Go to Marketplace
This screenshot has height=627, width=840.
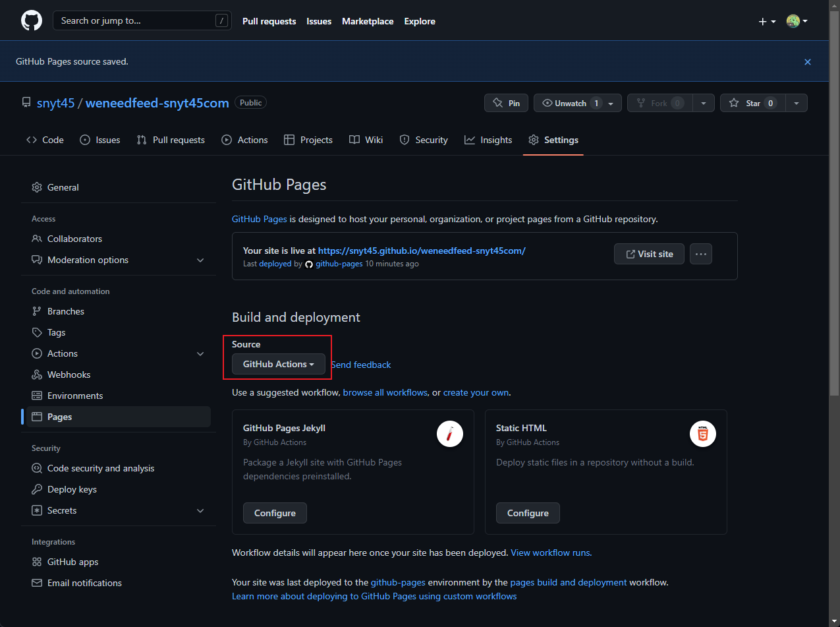pos(368,21)
